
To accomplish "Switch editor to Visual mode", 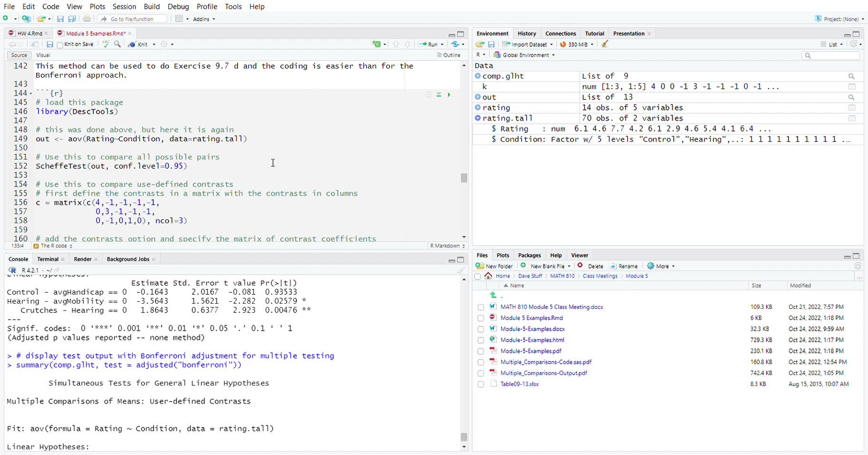I will [x=43, y=55].
